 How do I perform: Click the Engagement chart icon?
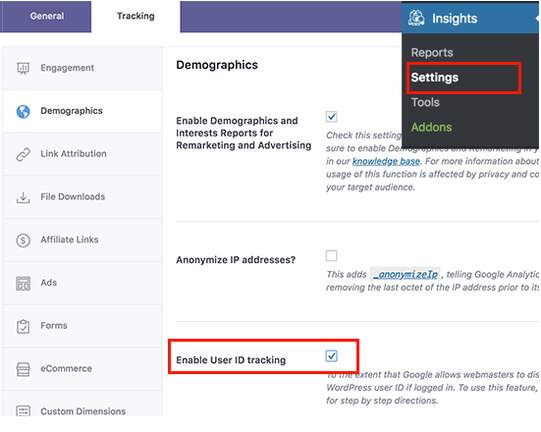coord(23,68)
